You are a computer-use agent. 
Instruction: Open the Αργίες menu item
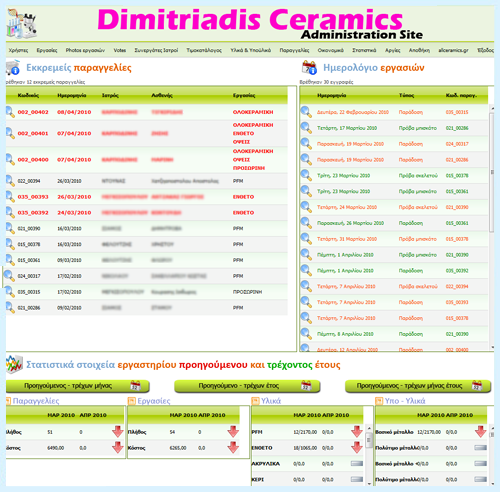point(393,50)
